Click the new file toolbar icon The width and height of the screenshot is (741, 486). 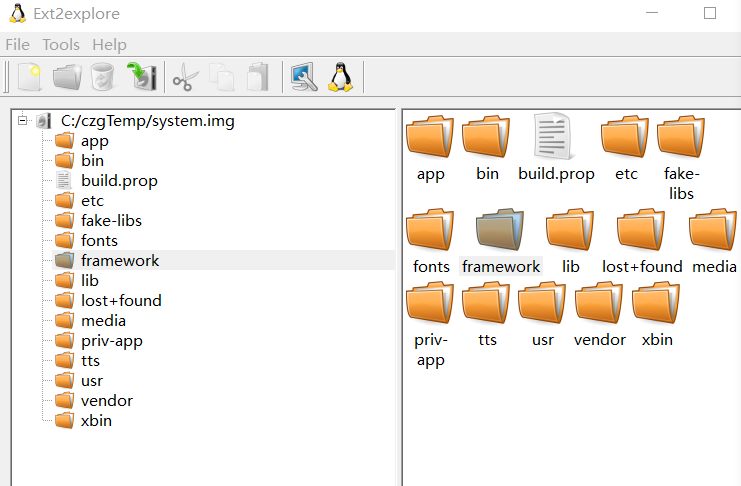[x=29, y=77]
